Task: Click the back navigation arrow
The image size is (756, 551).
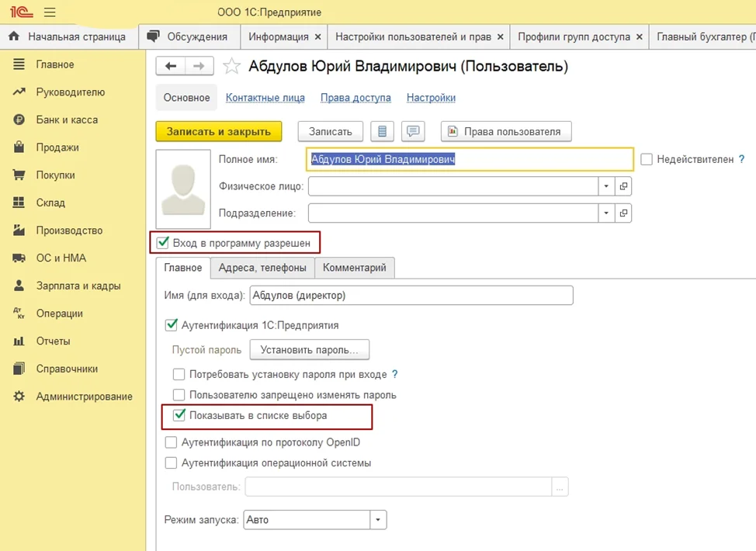Action: point(170,66)
